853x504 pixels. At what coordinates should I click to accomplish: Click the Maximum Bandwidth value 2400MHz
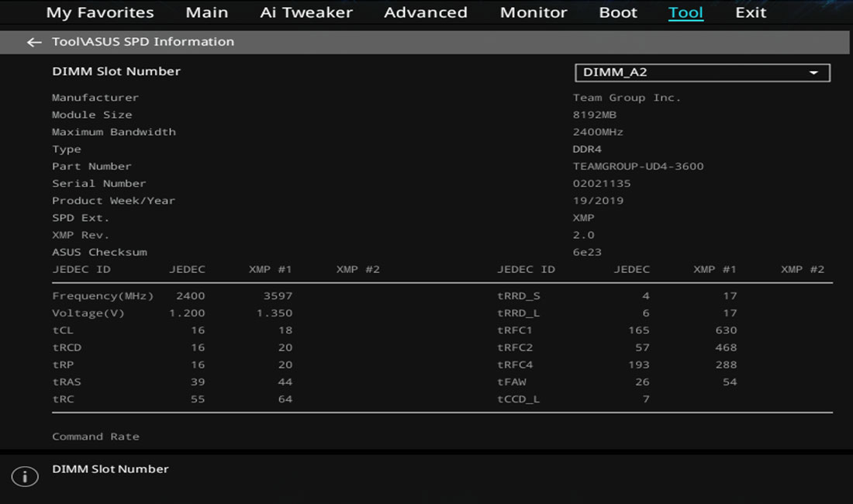[598, 132]
